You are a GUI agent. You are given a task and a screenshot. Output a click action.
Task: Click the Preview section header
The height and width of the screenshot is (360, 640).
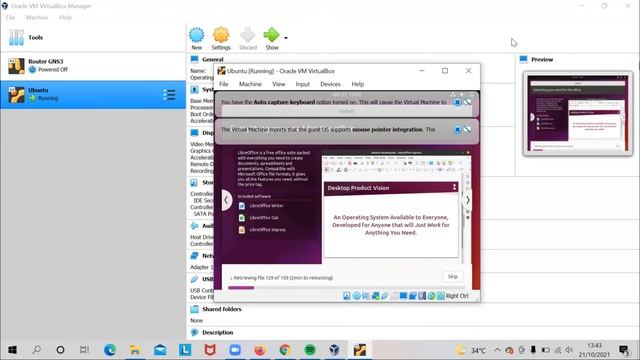pyautogui.click(x=542, y=60)
